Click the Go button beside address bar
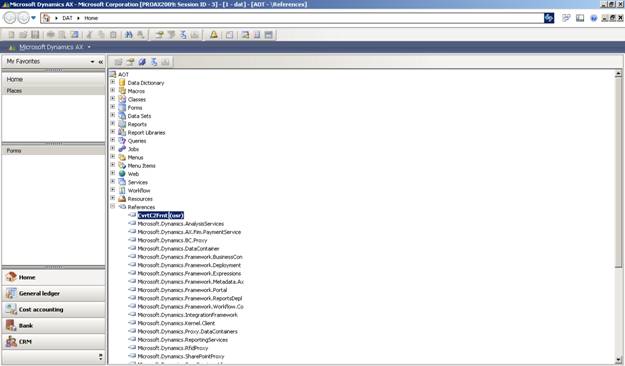 (x=549, y=18)
